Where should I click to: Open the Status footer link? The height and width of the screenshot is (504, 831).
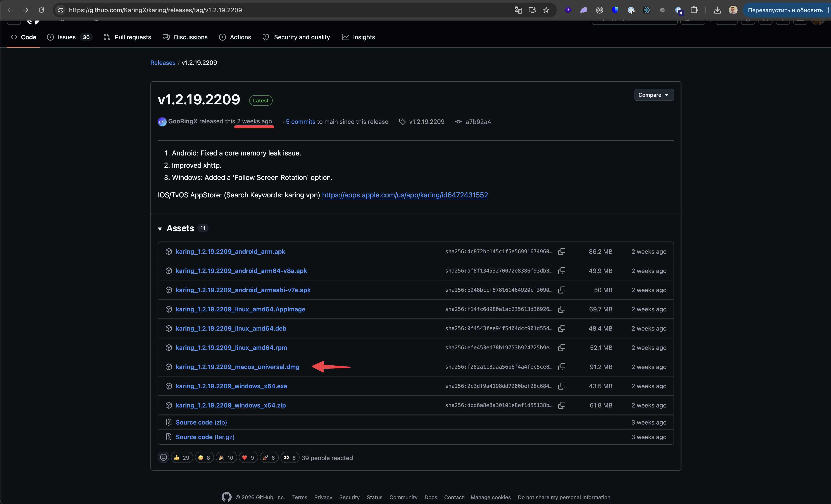click(x=374, y=497)
